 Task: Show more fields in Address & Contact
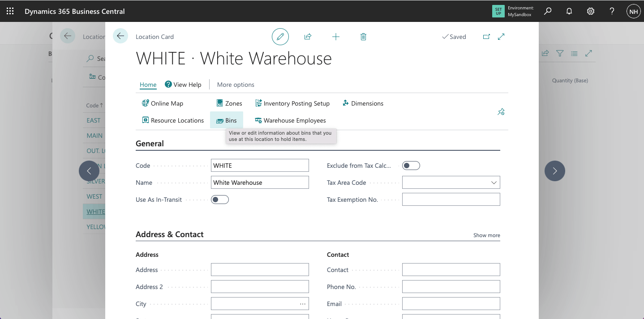pyautogui.click(x=486, y=235)
